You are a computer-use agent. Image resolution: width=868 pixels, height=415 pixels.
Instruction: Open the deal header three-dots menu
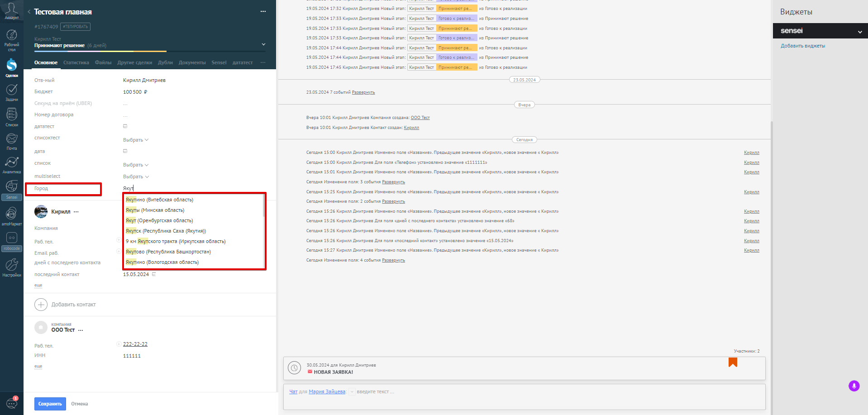[263, 11]
